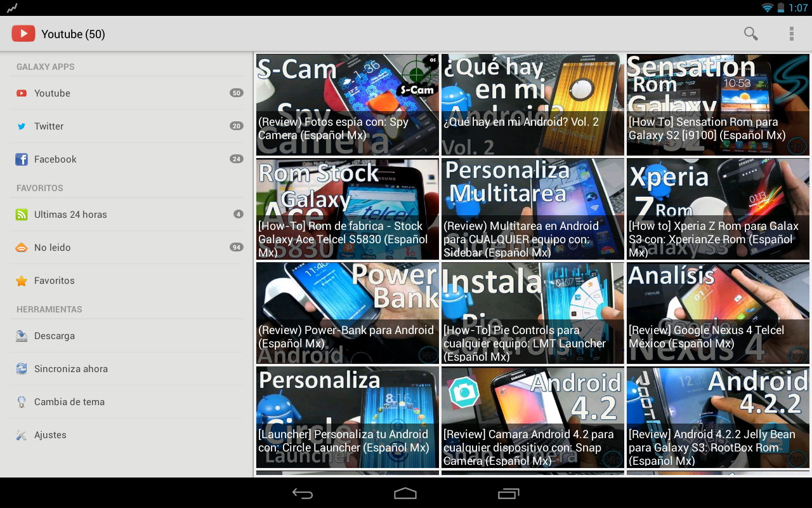Click the Facebook icon in sidebar
The height and width of the screenshot is (508, 812).
[22, 159]
